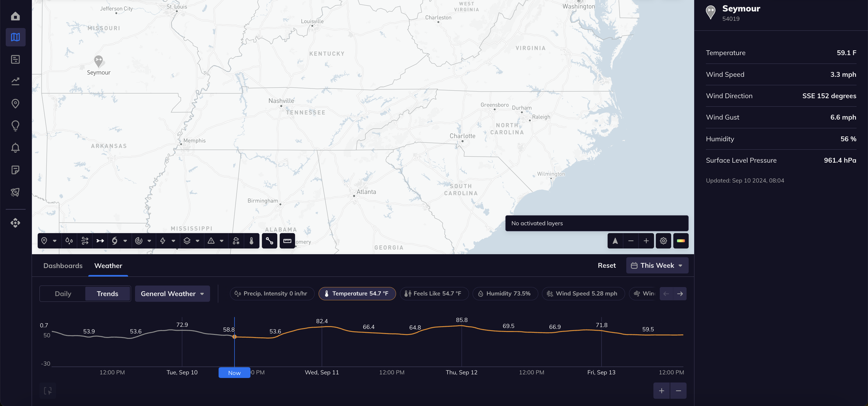Click the measure/ruler tool icon
The width and height of the screenshot is (868, 406).
pyautogui.click(x=287, y=241)
